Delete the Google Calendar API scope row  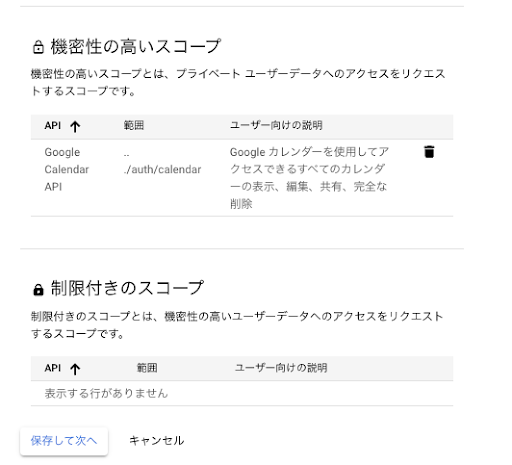429,152
